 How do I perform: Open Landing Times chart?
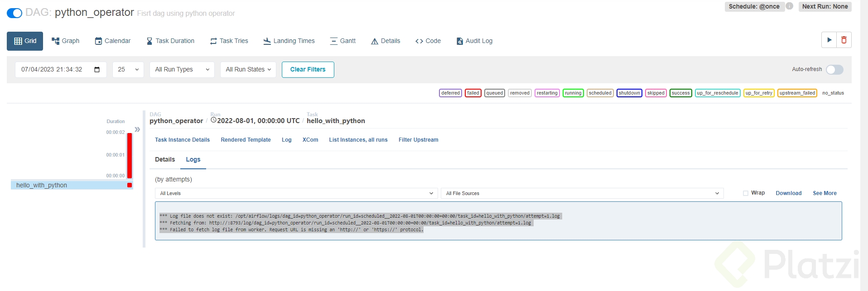pos(289,41)
